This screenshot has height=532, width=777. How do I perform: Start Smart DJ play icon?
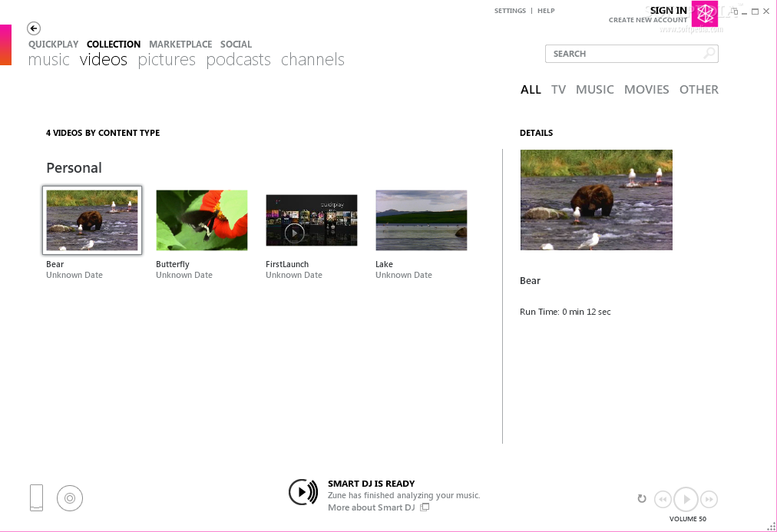tap(303, 492)
